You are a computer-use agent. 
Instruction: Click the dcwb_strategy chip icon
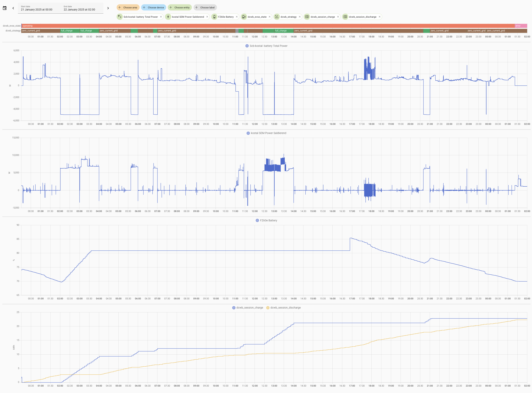coord(277,17)
